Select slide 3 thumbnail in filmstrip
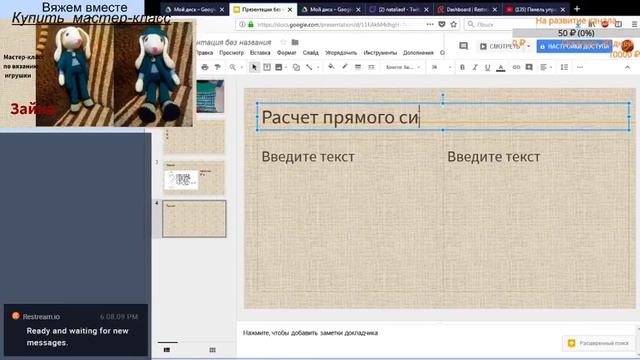 (x=194, y=178)
